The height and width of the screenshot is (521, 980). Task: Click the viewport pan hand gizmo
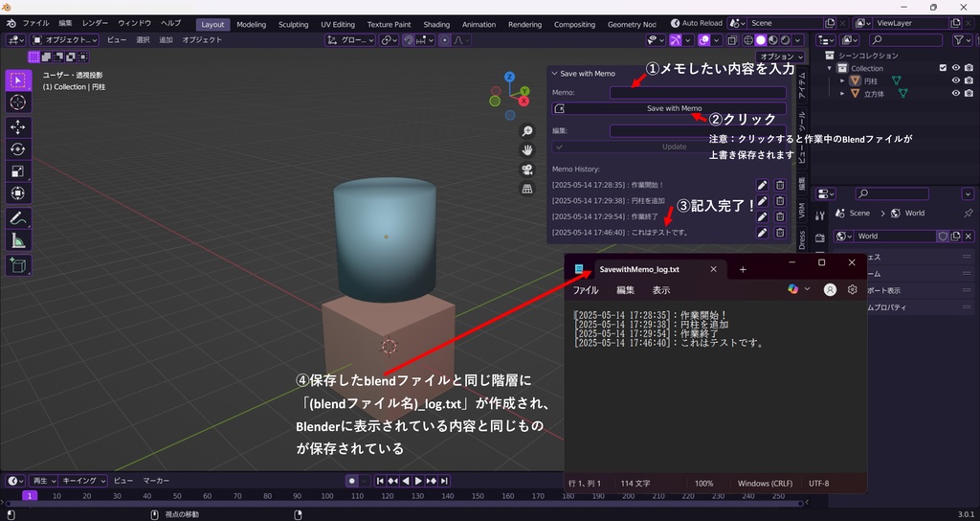coord(527,150)
